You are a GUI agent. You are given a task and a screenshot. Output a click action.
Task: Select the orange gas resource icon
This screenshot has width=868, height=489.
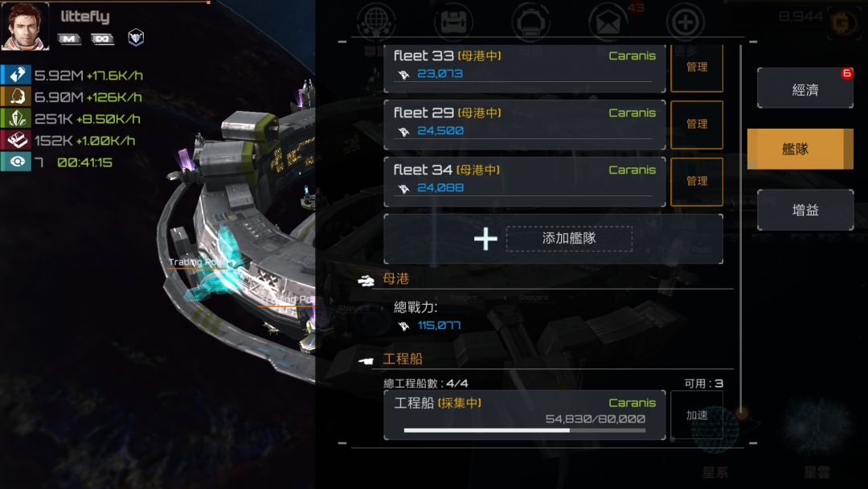pos(16,97)
